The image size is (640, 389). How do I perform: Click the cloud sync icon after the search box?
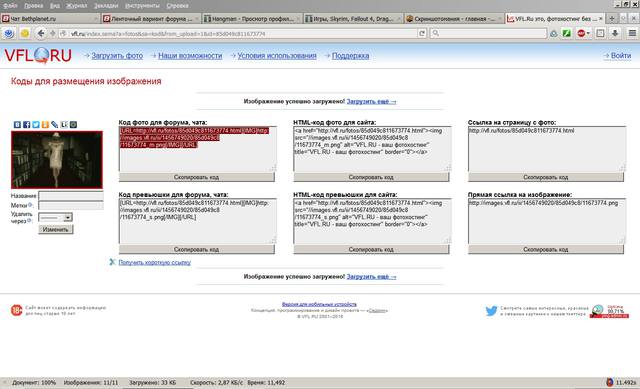553,34
